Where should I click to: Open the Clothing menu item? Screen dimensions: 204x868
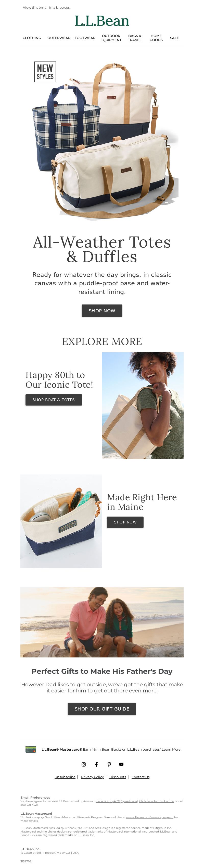tap(32, 38)
